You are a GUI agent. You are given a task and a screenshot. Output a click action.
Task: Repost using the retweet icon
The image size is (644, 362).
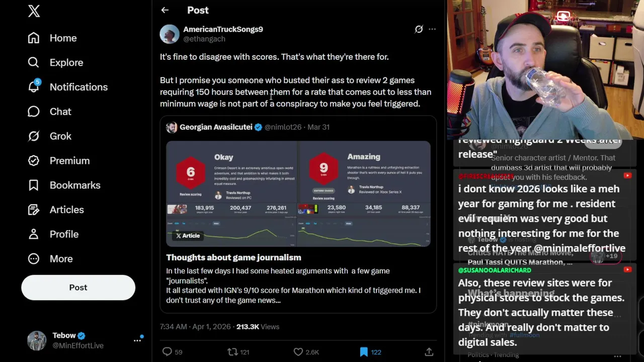tap(232, 352)
